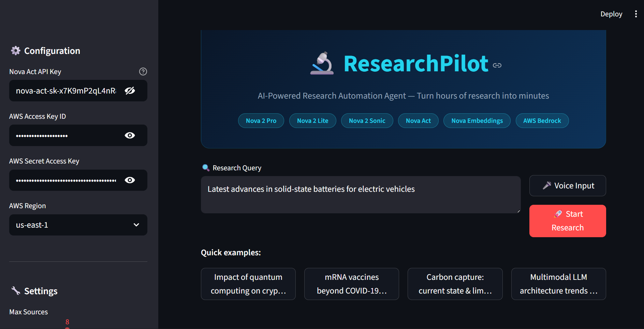Reveal the AWS Secret Access Key
This screenshot has width=644, height=329.
130,180
